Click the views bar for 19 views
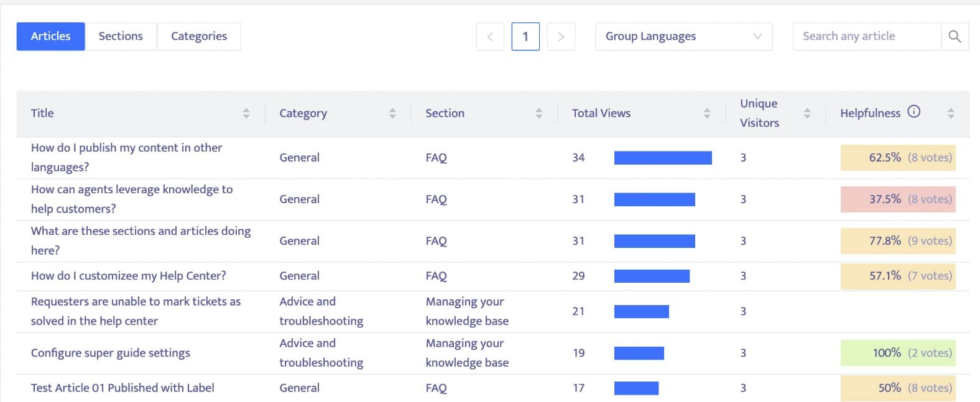The image size is (980, 402). (x=639, y=353)
